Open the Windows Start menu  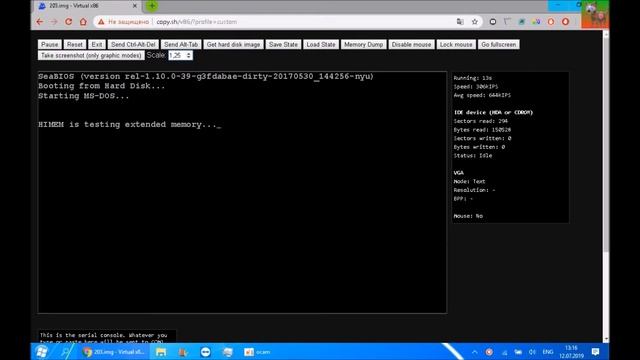pos(41,351)
